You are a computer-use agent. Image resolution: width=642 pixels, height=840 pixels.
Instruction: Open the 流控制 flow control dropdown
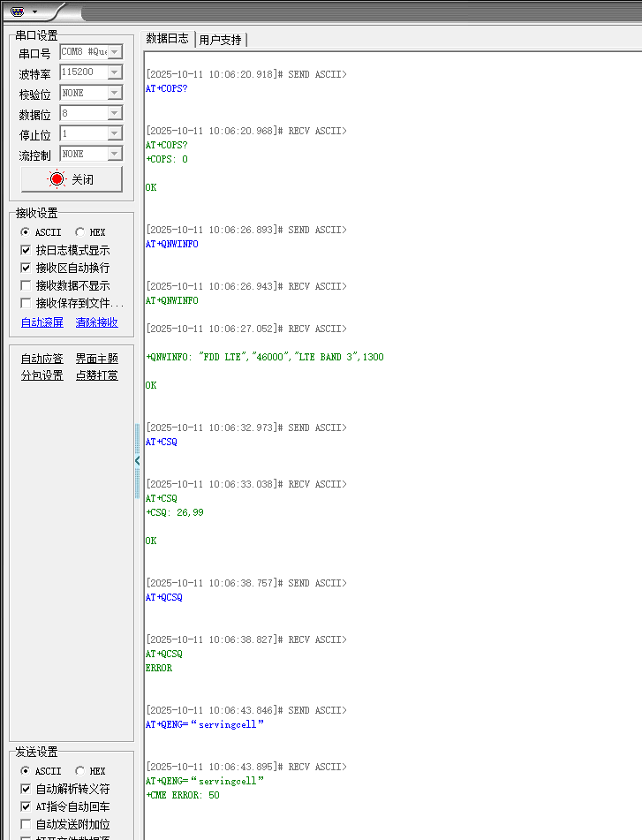pyautogui.click(x=115, y=154)
